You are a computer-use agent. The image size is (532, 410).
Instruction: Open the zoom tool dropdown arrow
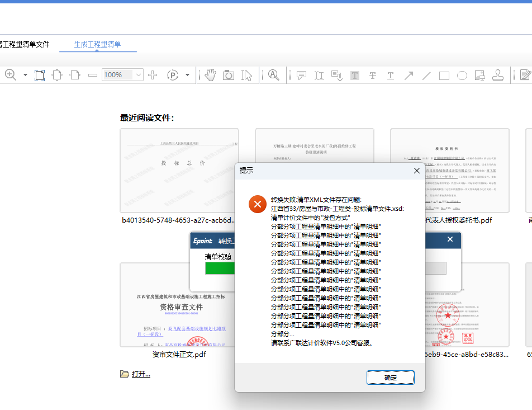coord(25,75)
